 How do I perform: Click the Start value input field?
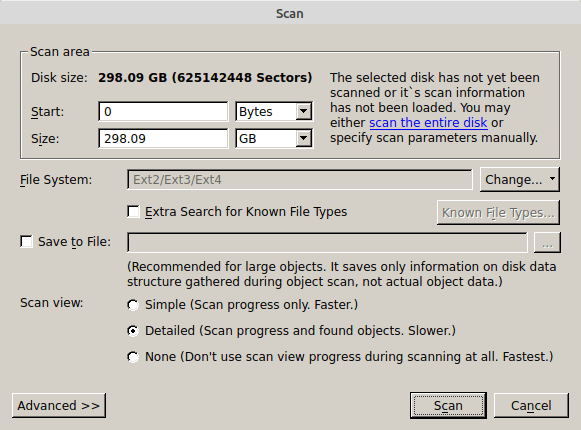(163, 112)
